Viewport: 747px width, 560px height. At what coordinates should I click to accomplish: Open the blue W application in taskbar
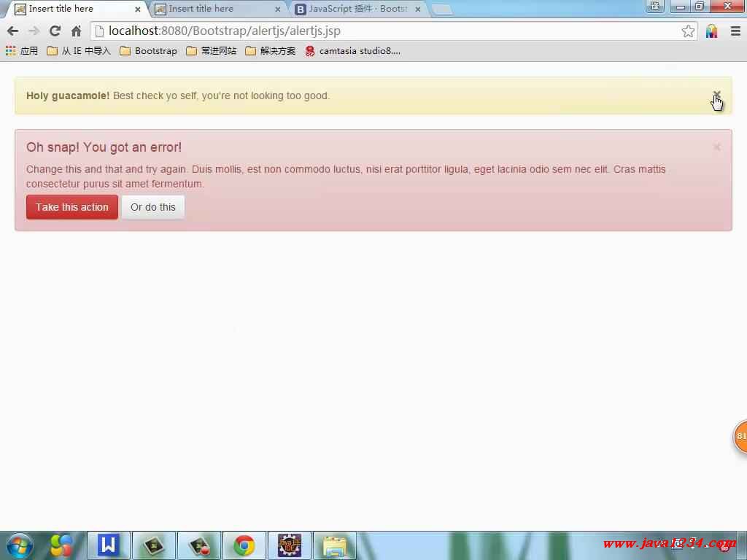[x=108, y=545]
